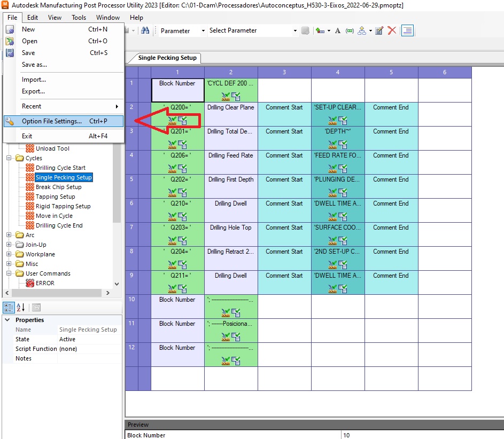Click the bold A insert text icon
Viewport: 504px width, 439px height.
coord(337,30)
